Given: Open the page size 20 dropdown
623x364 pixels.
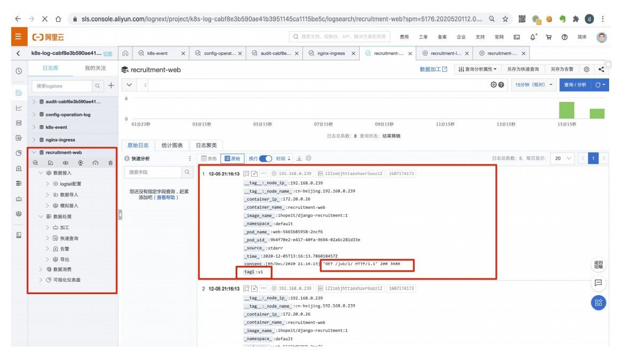Looking at the screenshot, I should click(562, 159).
